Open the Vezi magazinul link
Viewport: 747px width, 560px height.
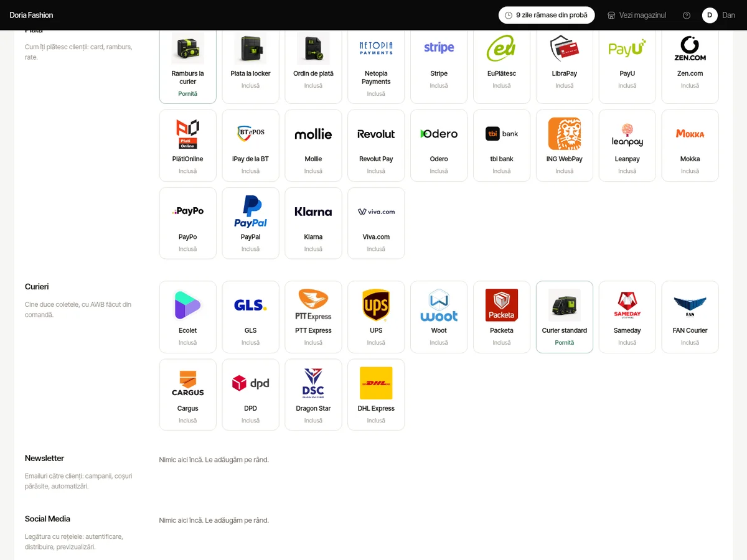(x=637, y=15)
